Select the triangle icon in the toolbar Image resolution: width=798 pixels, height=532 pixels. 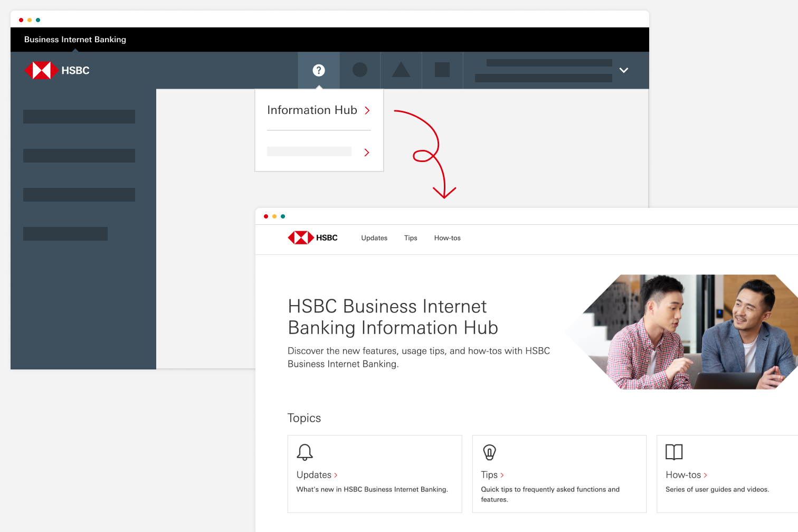[x=401, y=70]
